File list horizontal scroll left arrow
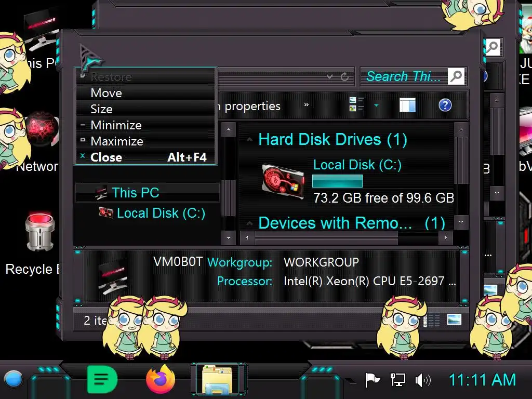Screen dimensions: 532x399 tap(247, 237)
